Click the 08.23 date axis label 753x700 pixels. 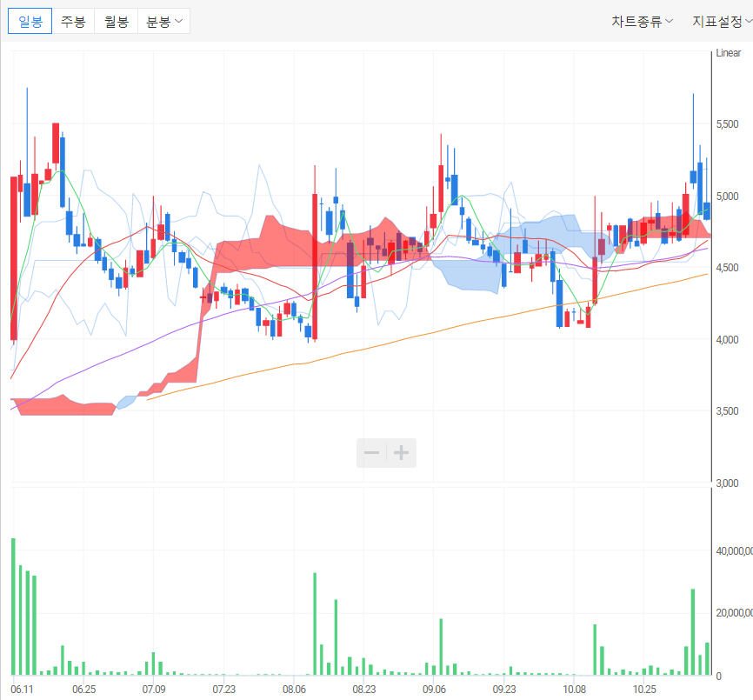tap(364, 689)
